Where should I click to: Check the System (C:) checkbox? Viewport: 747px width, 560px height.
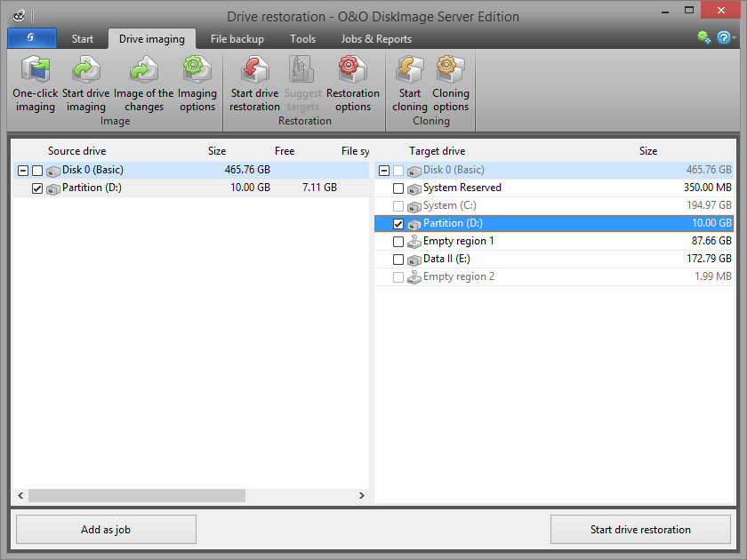tap(398, 206)
